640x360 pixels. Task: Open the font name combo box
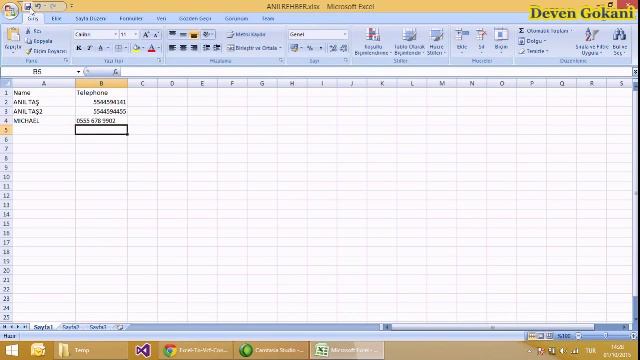(96, 34)
